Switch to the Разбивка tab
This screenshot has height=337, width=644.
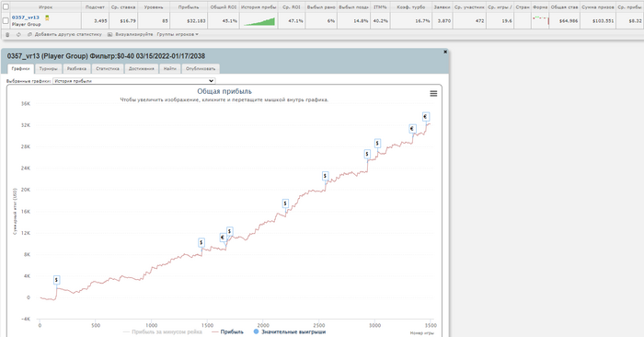(x=76, y=69)
